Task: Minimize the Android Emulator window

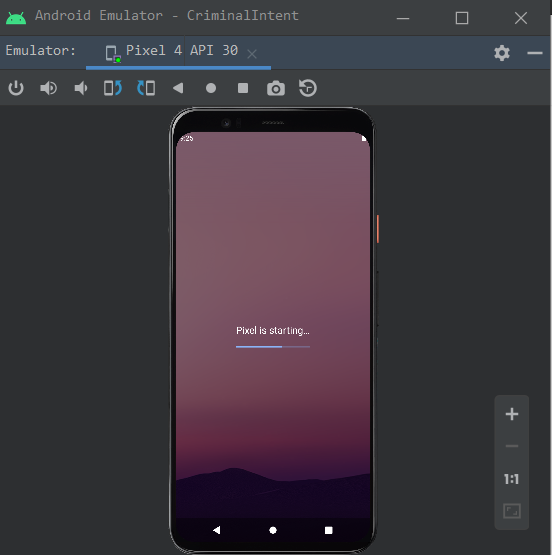Action: coord(403,18)
